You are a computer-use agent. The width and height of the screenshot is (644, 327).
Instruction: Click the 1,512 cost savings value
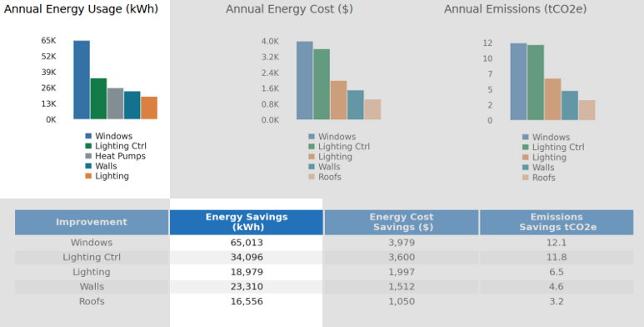point(402,287)
